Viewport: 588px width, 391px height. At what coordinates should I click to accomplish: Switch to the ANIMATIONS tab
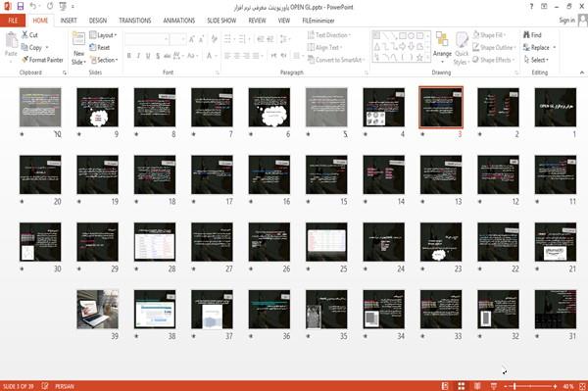coord(179,21)
